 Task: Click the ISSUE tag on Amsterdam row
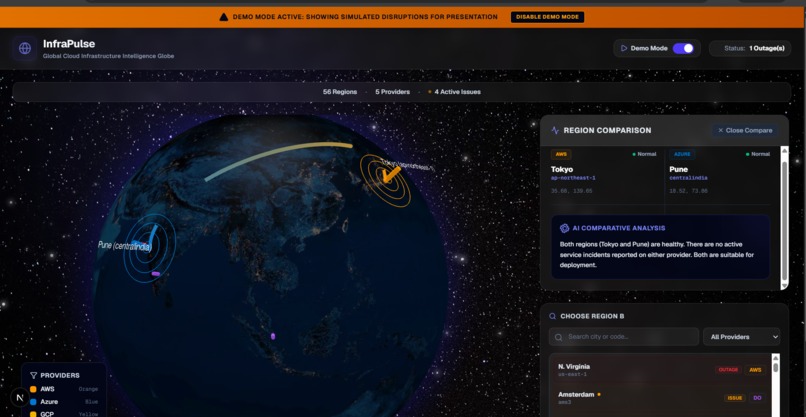(x=735, y=398)
